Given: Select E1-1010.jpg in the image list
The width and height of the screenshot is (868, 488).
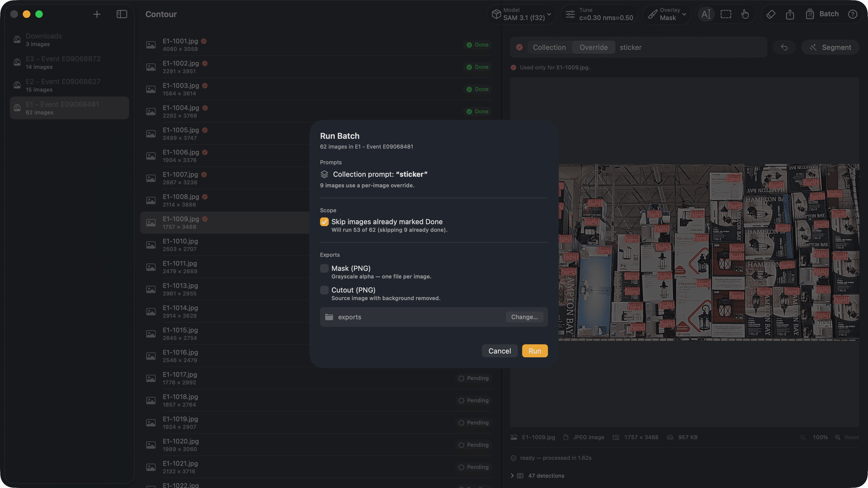Looking at the screenshot, I should click(x=225, y=245).
